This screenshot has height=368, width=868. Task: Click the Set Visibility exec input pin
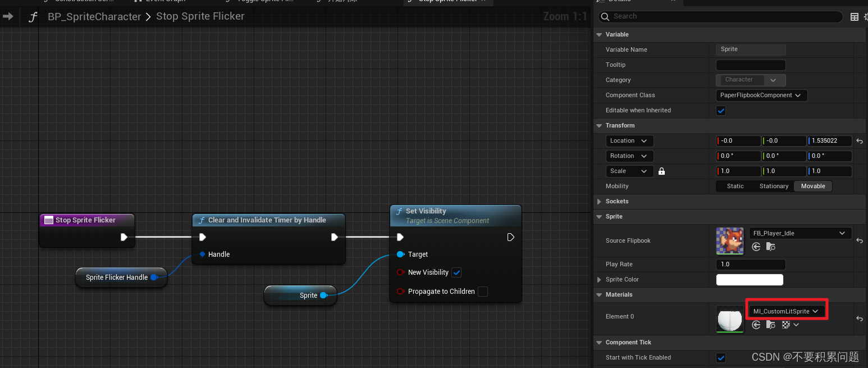400,237
